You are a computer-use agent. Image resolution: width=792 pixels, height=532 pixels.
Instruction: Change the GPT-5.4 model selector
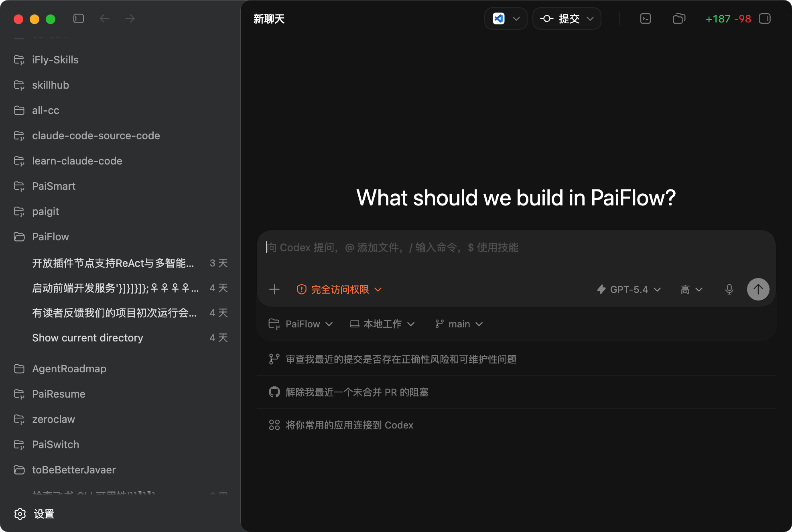[x=629, y=289]
